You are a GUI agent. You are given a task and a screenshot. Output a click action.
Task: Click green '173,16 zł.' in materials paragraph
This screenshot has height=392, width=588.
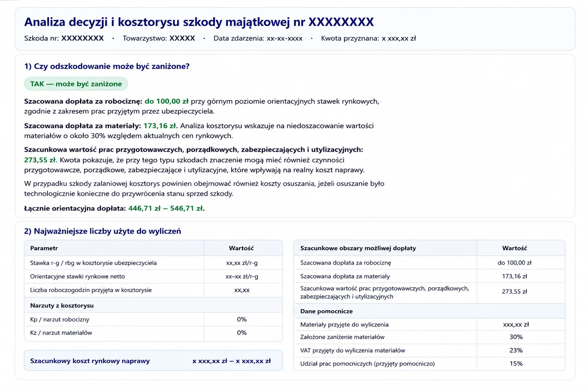pyautogui.click(x=161, y=126)
